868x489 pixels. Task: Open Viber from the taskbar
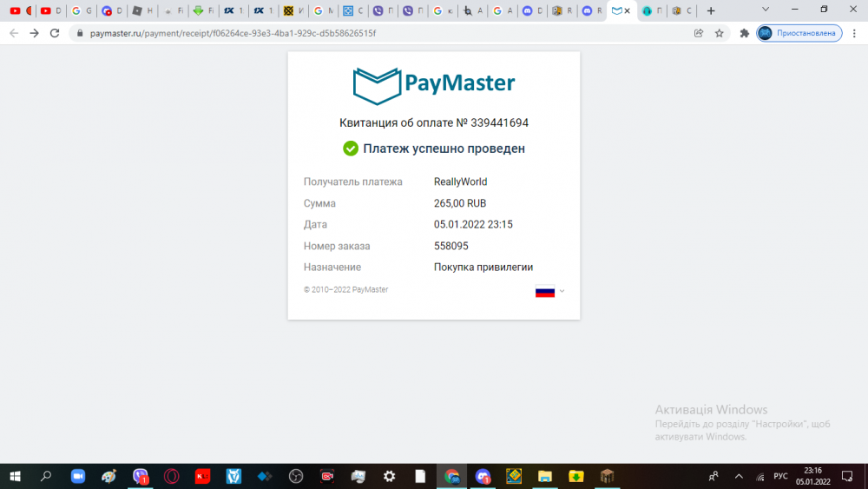(141, 476)
